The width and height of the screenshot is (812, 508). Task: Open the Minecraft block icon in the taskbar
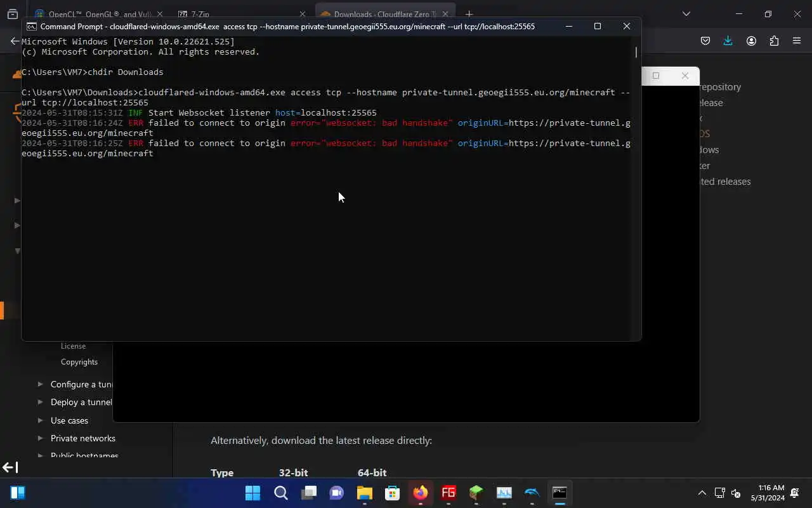(476, 493)
